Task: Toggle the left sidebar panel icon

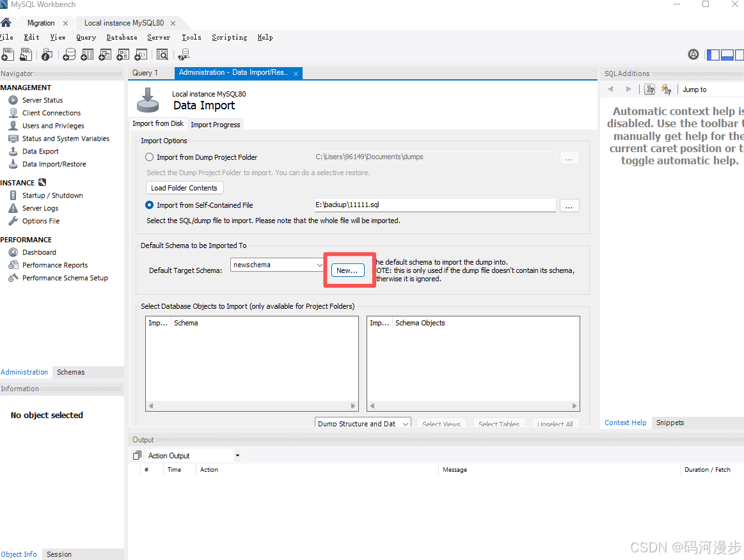Action: coord(713,55)
